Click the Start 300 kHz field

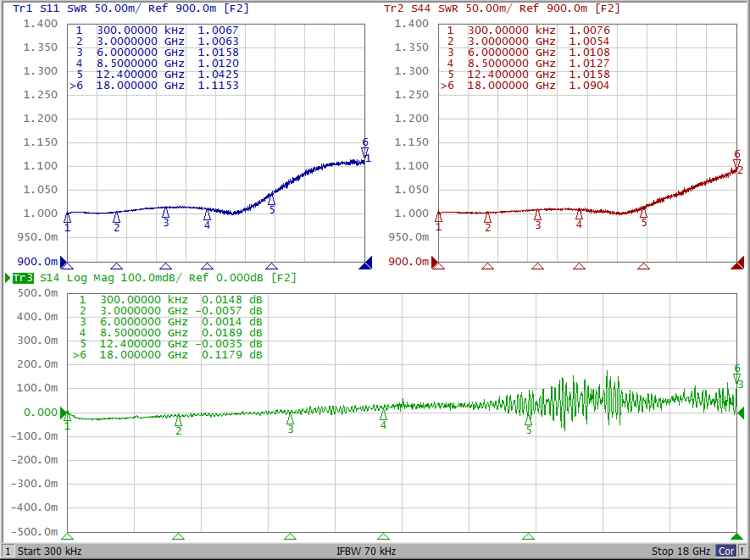pyautogui.click(x=53, y=552)
